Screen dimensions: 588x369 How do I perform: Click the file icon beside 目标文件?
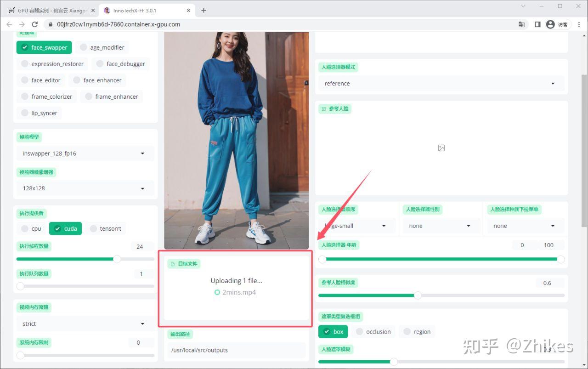(172, 264)
